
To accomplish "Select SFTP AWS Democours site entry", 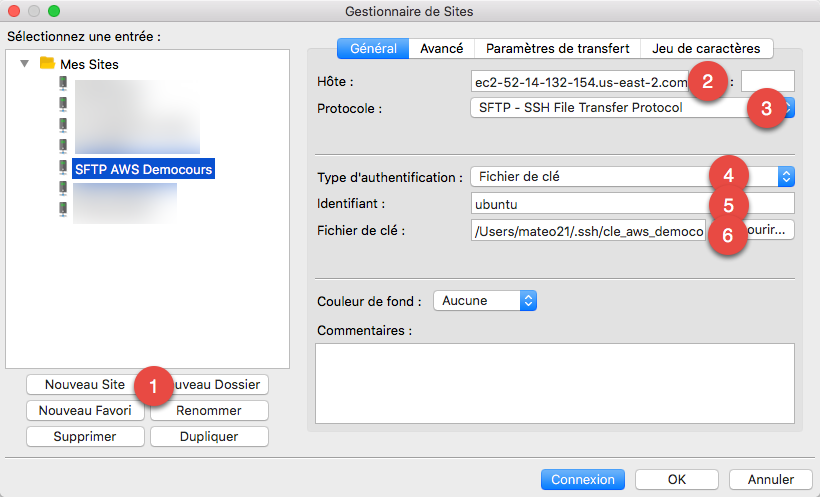I will 143,169.
